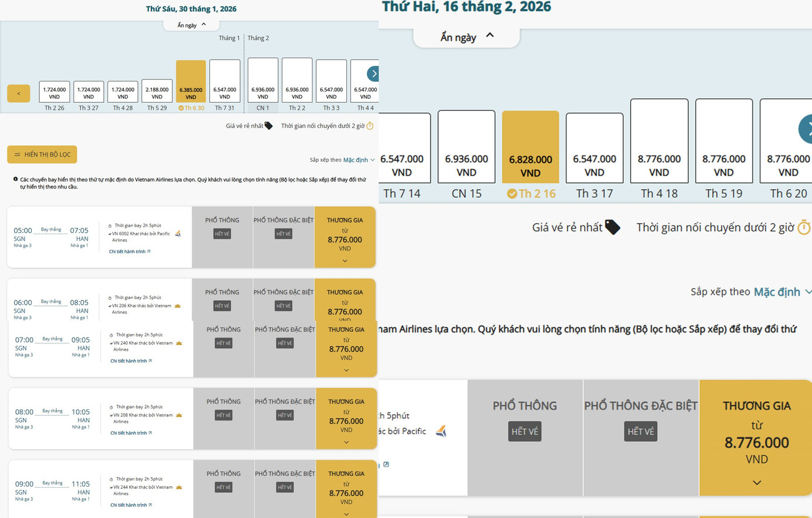Click the filter icon in HIỂN THỊ BỘ LỌC

pos(18,155)
